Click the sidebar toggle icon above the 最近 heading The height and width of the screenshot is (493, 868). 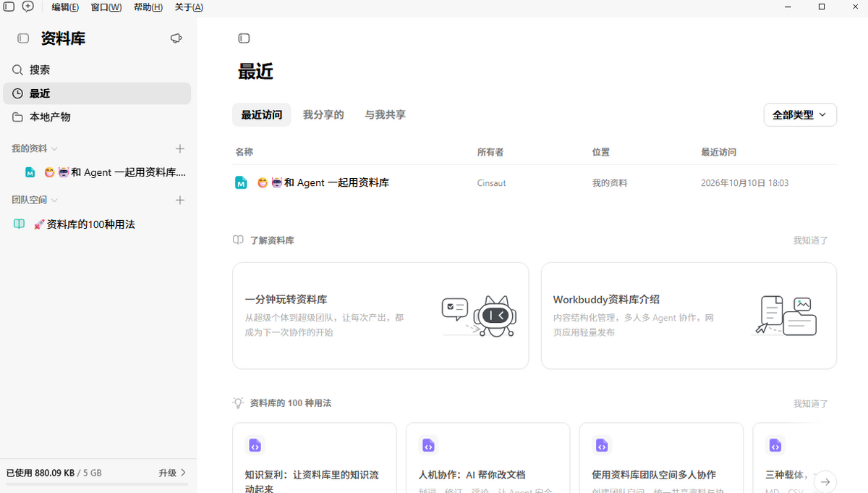pyautogui.click(x=244, y=38)
